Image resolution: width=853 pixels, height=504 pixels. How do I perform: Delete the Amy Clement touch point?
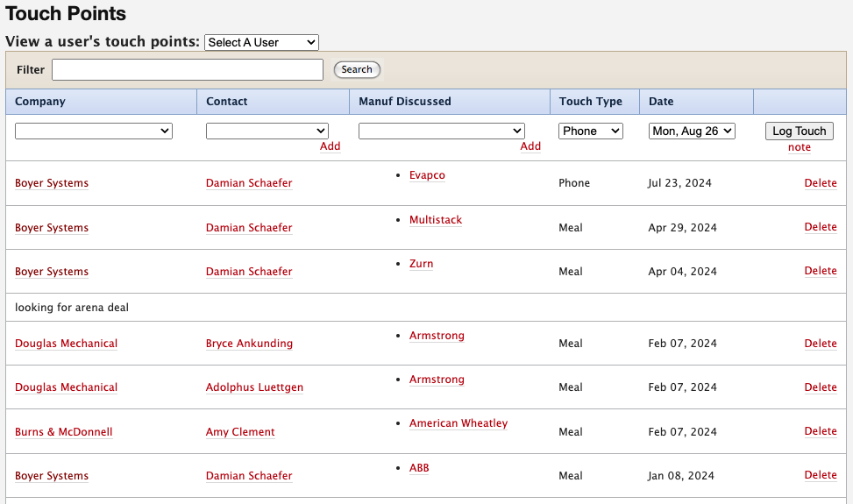click(821, 431)
